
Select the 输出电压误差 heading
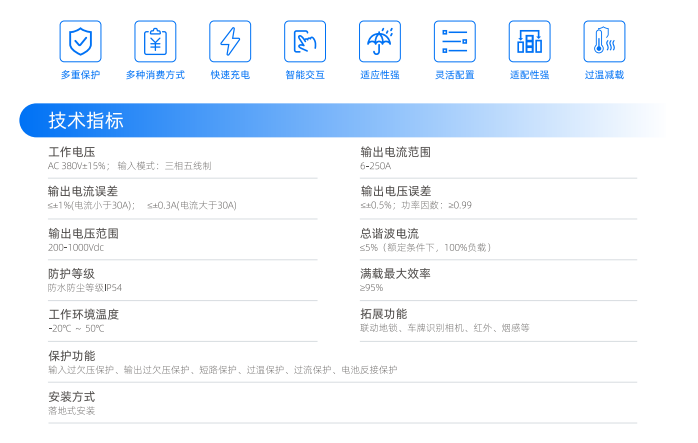395,191
